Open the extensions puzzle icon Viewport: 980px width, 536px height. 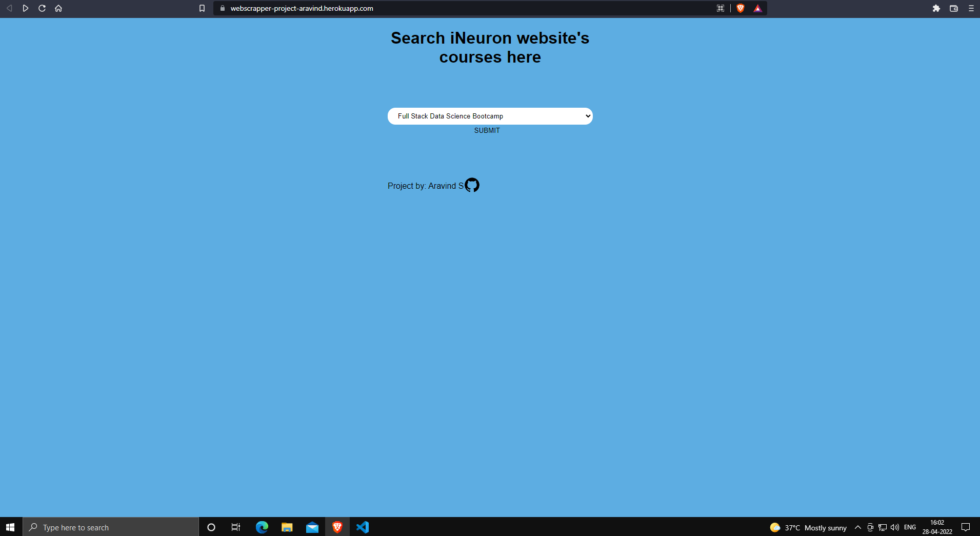click(936, 8)
